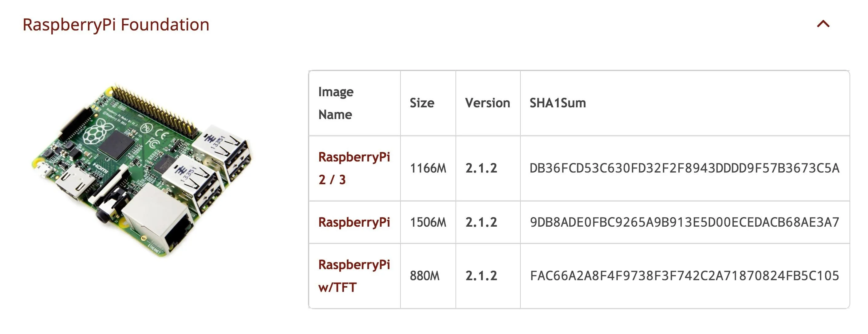Image resolution: width=868 pixels, height=334 pixels.
Task: Click the 1166M size cell
Action: (x=428, y=168)
